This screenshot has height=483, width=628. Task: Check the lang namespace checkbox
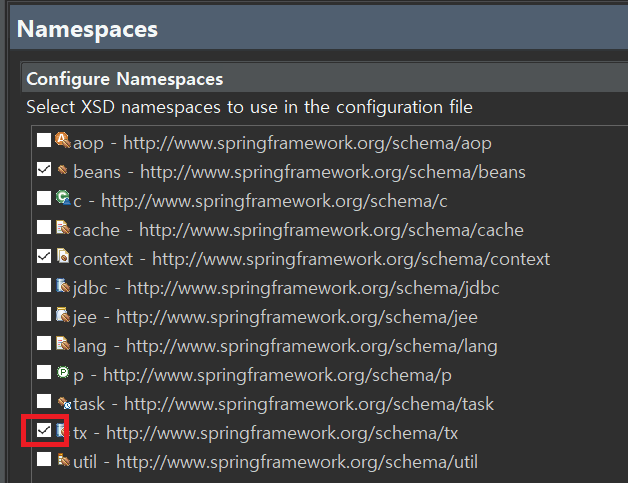point(44,343)
